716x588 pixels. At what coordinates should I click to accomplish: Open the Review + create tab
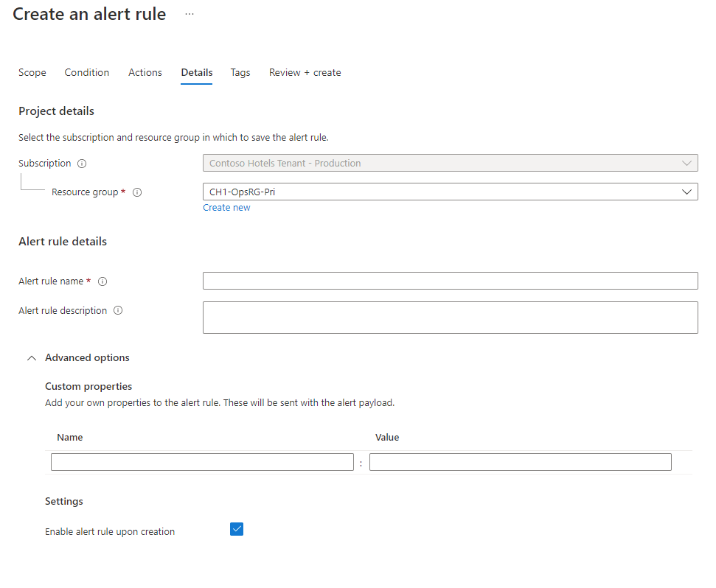[x=305, y=72]
